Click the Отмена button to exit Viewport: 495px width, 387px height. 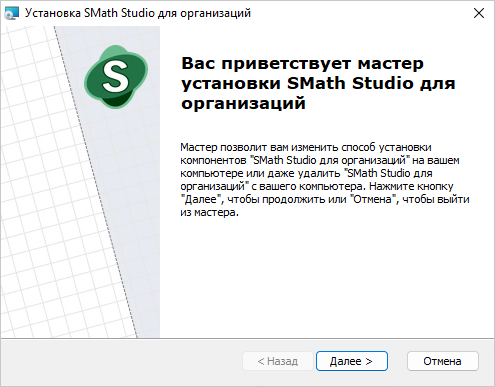click(443, 361)
